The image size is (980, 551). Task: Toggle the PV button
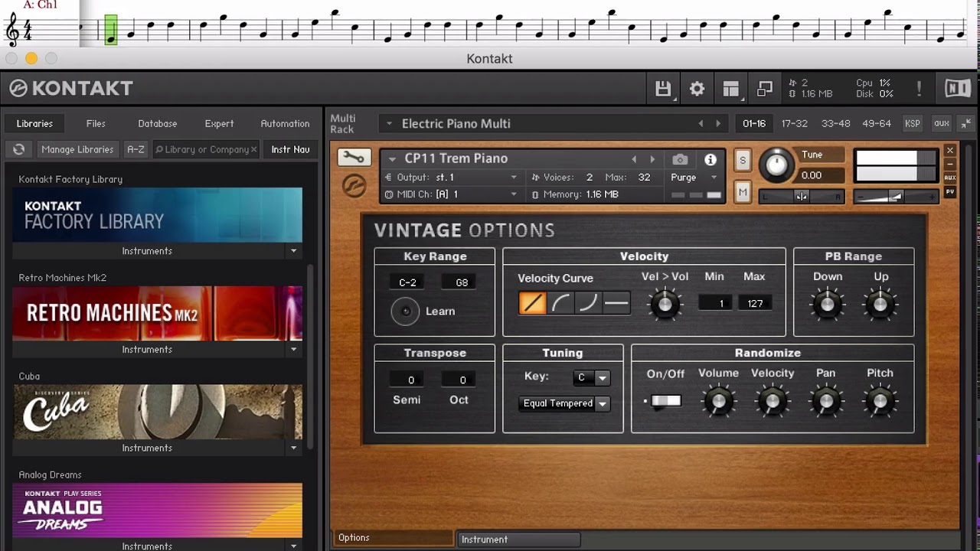pos(950,191)
